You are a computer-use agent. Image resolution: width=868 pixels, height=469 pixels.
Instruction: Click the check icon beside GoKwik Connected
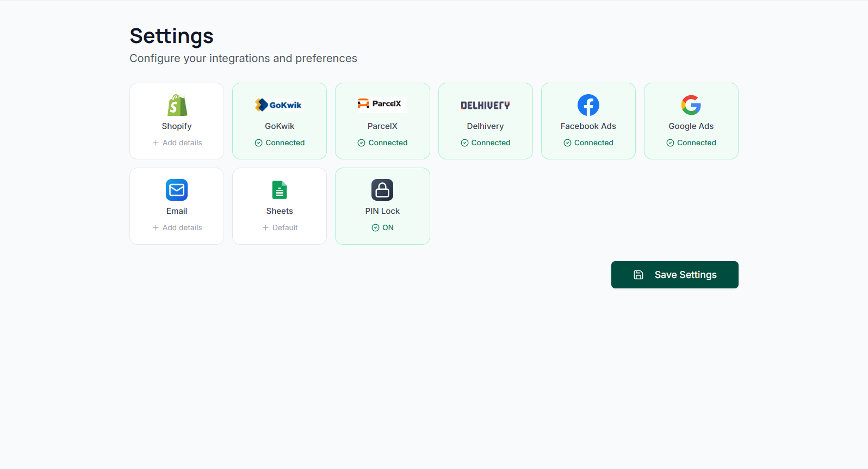pyautogui.click(x=258, y=143)
